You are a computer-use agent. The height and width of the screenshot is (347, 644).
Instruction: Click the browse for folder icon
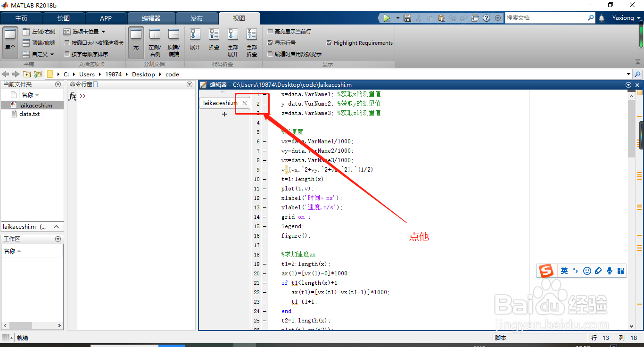click(38, 74)
